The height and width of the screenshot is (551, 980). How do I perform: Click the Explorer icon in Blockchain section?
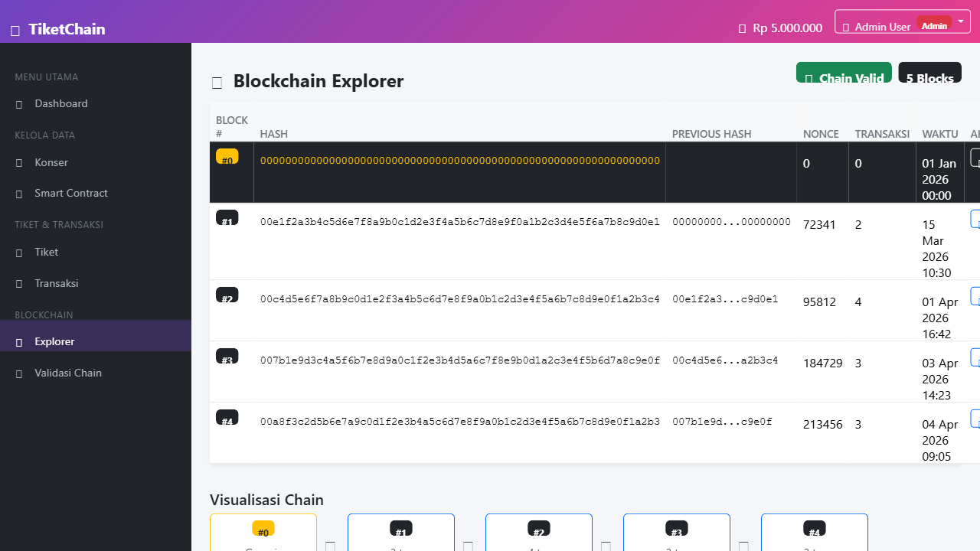[19, 341]
